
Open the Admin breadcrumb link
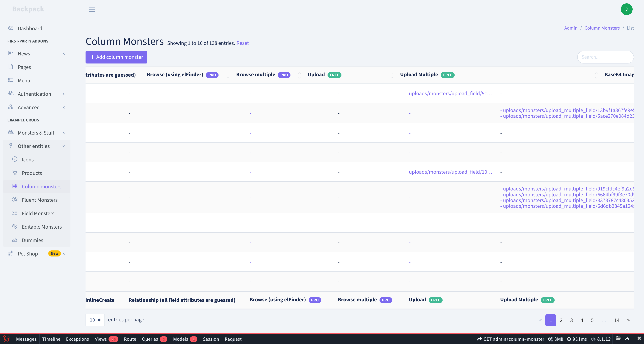571,28
